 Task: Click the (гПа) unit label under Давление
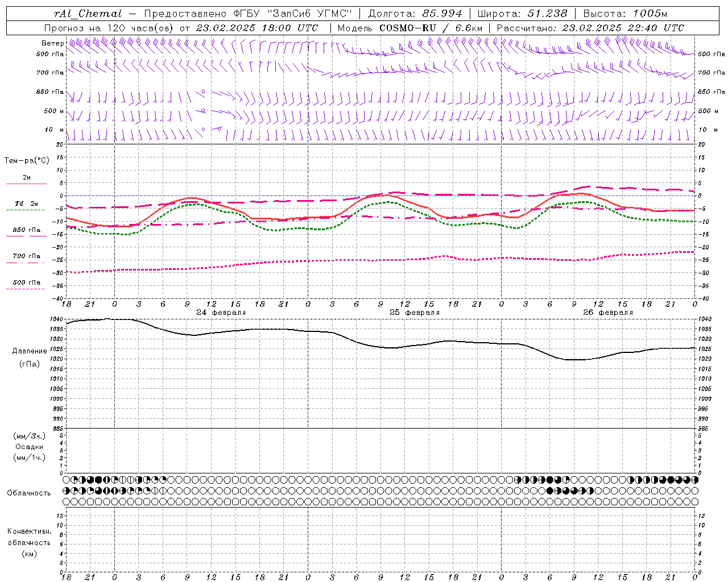[30, 364]
